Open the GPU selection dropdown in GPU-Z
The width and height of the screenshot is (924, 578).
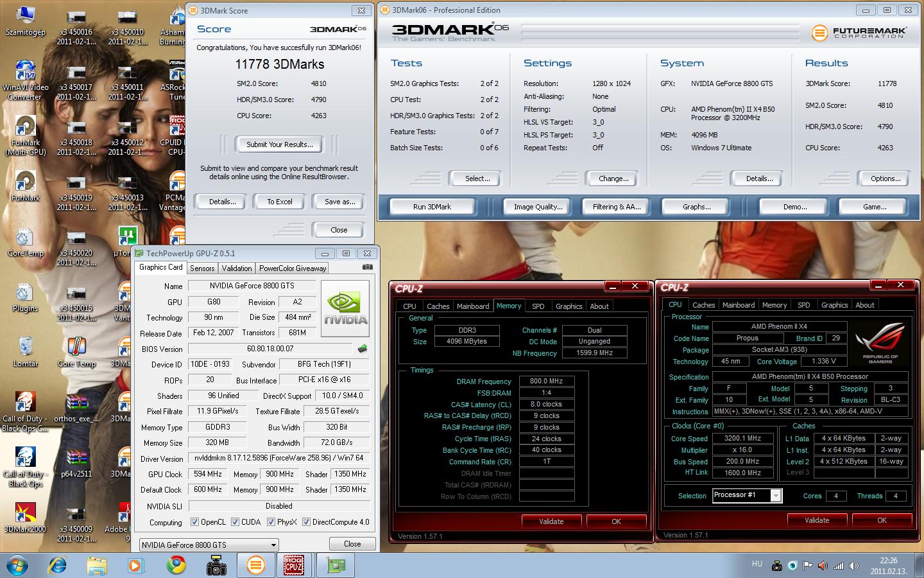[x=209, y=545]
